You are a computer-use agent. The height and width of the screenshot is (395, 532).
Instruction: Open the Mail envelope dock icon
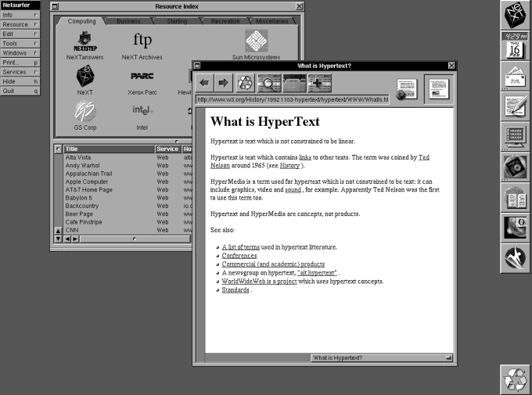(515, 77)
